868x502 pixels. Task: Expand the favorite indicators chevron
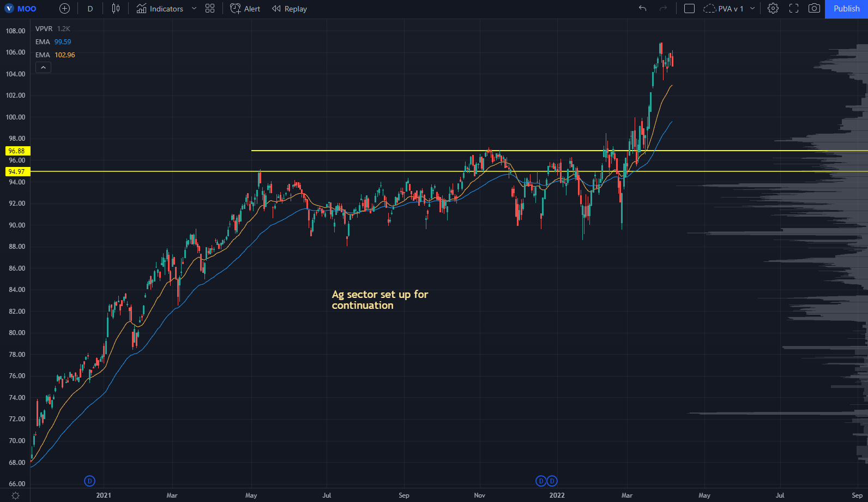[194, 9]
